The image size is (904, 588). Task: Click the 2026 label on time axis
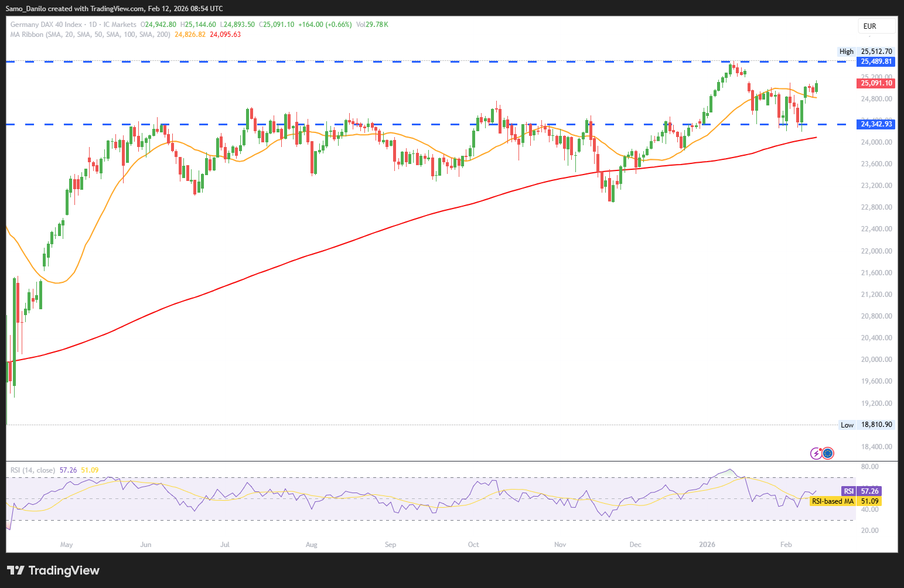707,545
